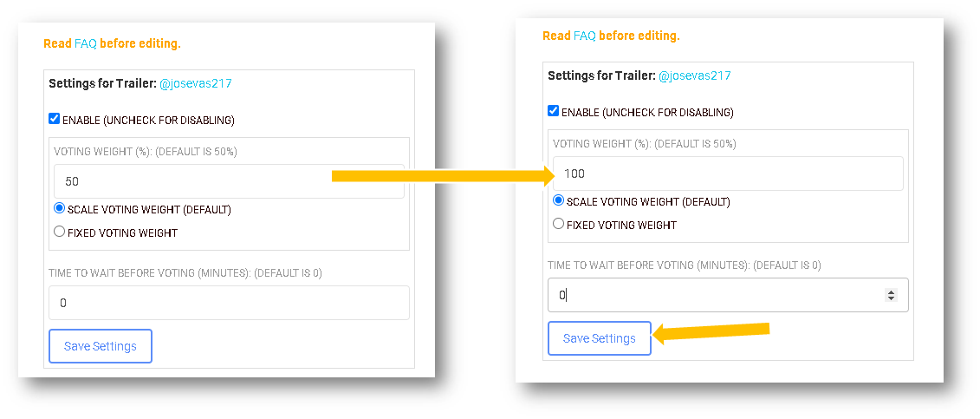Viewport: 980px width, 419px height.
Task: Open the FAQ link in left panel
Action: (85, 43)
